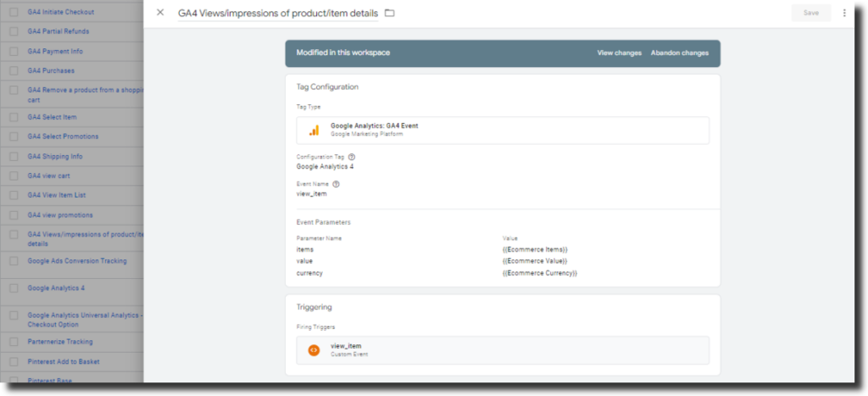Check the GA4 Shipping Info checkbox
Image resolution: width=868 pixels, height=396 pixels.
coord(14,157)
